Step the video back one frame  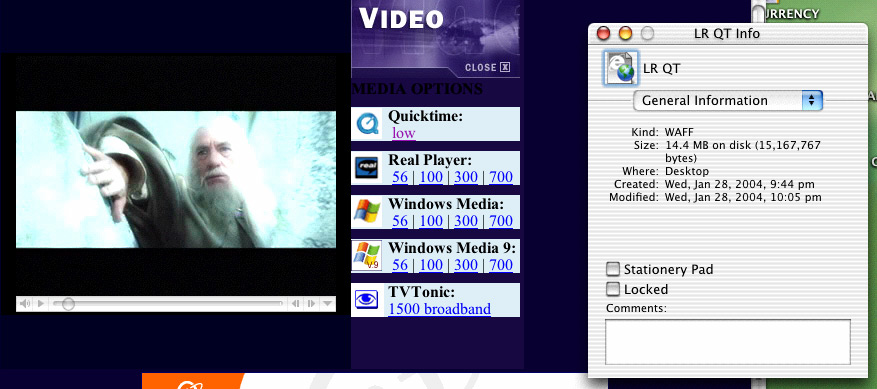(x=295, y=304)
